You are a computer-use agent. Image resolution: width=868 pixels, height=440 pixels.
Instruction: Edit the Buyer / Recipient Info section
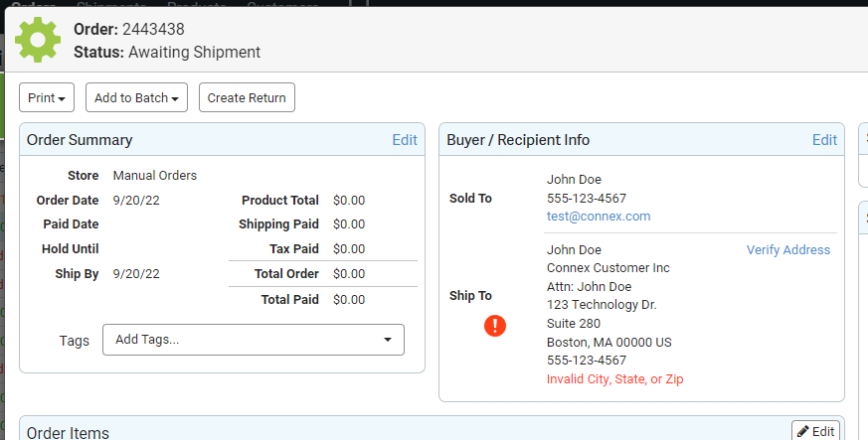pos(824,140)
